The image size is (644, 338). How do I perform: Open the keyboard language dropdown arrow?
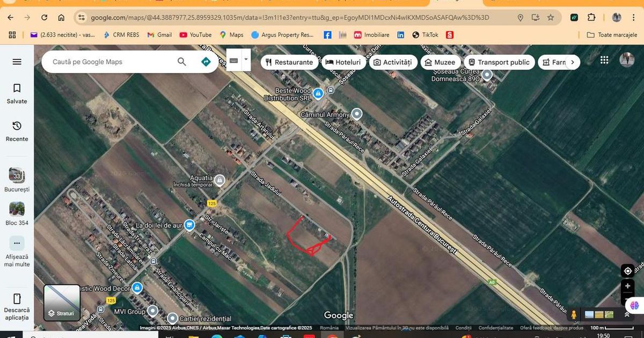246,60
